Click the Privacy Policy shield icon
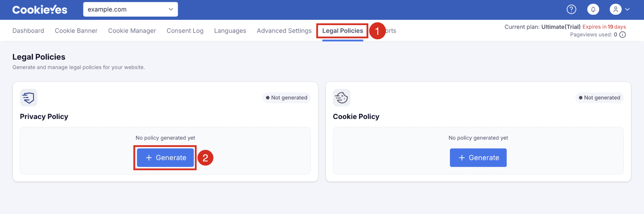 [x=29, y=98]
